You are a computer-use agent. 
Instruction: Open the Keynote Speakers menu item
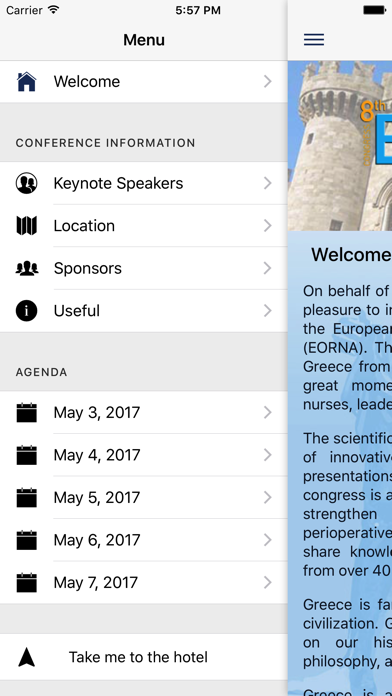tap(144, 183)
